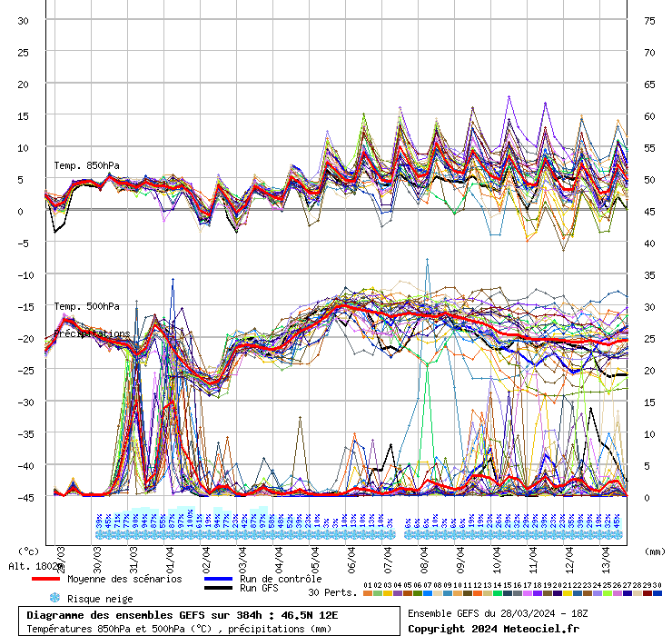Select the beige perturbation 08 swatch

click(438, 593)
